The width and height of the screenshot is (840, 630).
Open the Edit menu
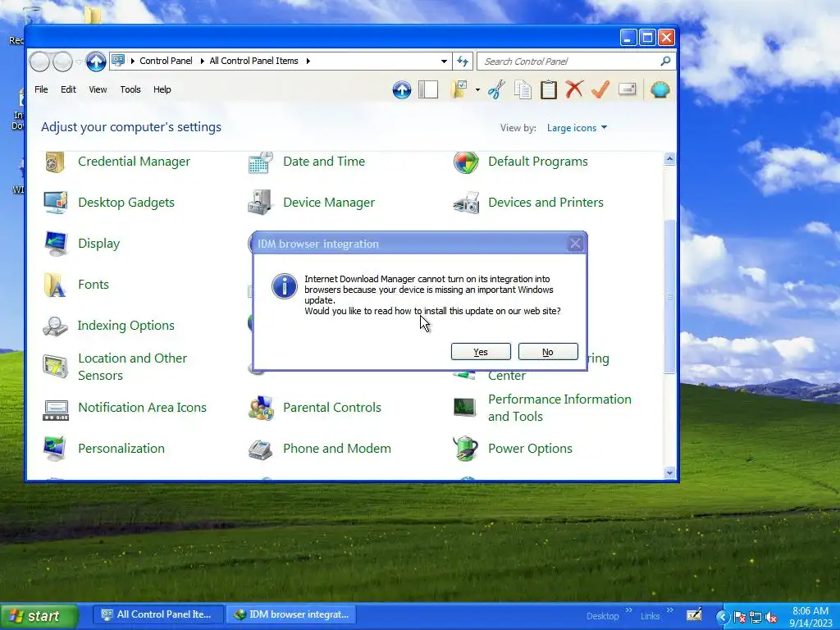68,89
